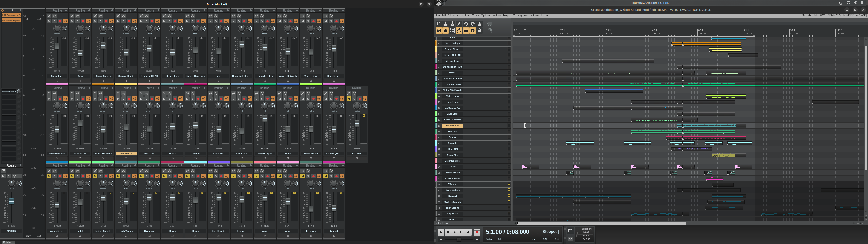Open Routing on MASTER channel
This screenshot has height=244, width=868.
pyautogui.click(x=12, y=165)
